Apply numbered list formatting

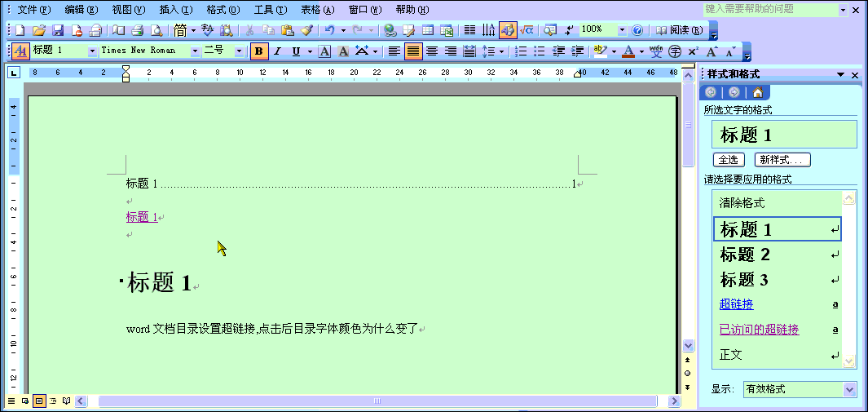pyautogui.click(x=520, y=51)
